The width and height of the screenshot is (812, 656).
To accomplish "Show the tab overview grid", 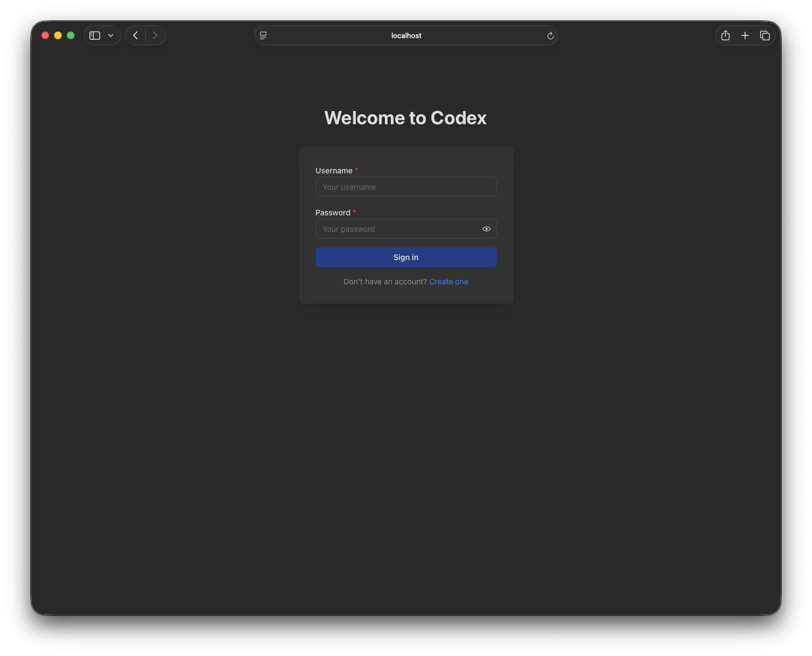I will point(765,35).
